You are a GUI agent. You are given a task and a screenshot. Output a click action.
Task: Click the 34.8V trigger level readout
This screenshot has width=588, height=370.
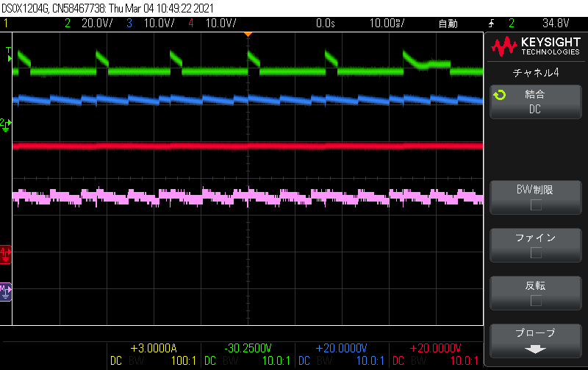[x=556, y=24]
